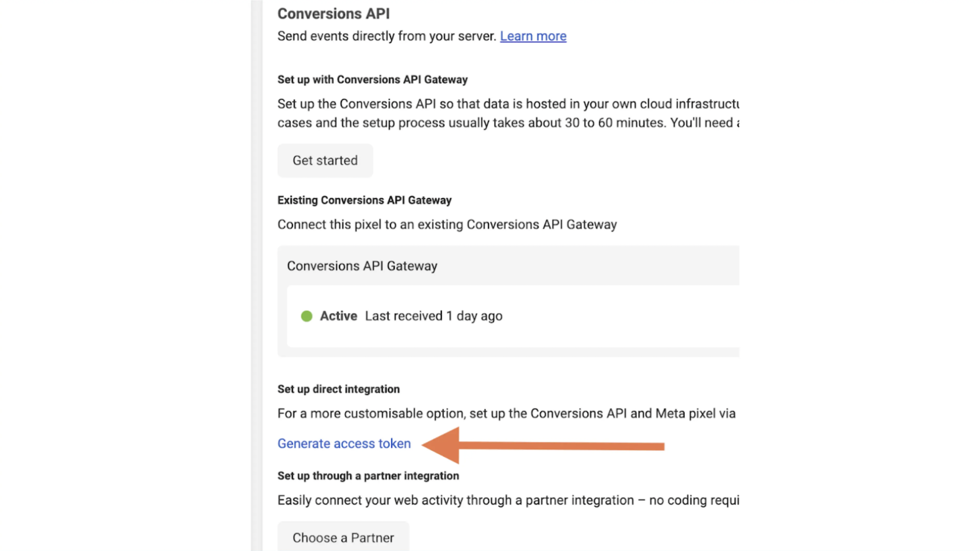Click 'Easily connect your web activity' sentence
Viewport: 980px width, 551px height.
[x=508, y=500]
